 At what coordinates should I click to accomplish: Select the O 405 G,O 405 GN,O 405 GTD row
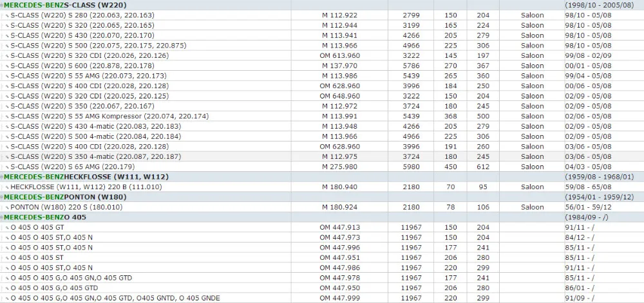pos(322,277)
